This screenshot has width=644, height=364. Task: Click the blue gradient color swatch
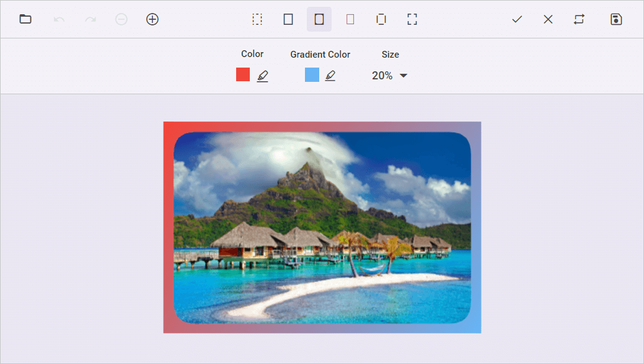312,75
